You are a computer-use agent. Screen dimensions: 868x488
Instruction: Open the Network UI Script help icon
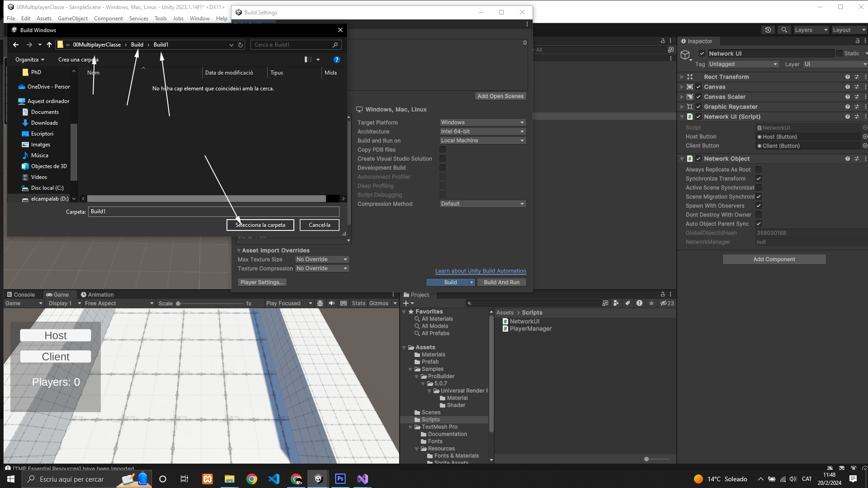point(847,117)
